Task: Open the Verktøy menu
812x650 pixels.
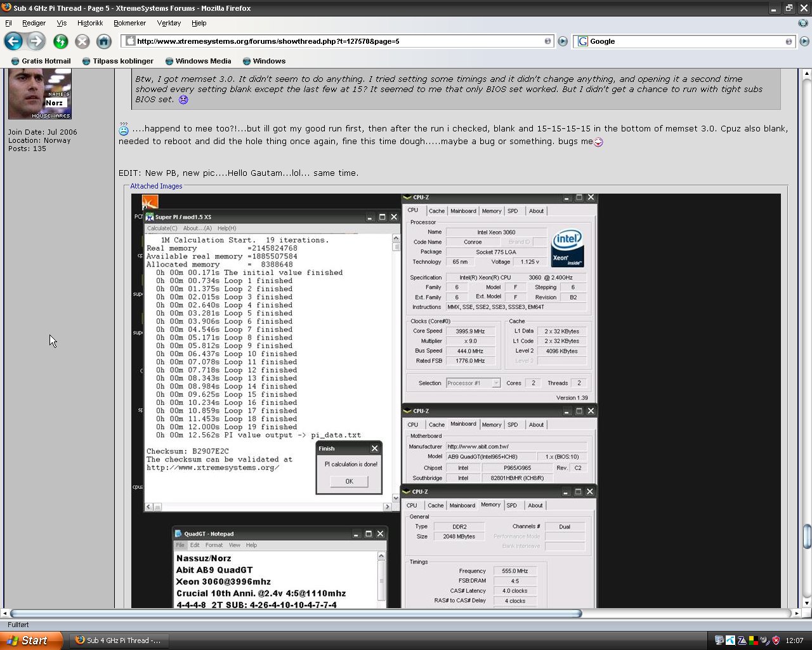Action: click(169, 23)
